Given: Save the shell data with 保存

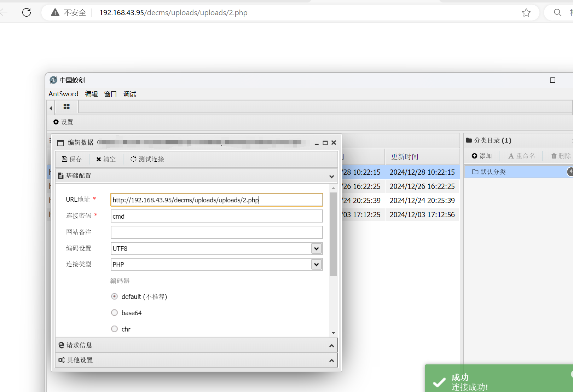Looking at the screenshot, I should 72,159.
